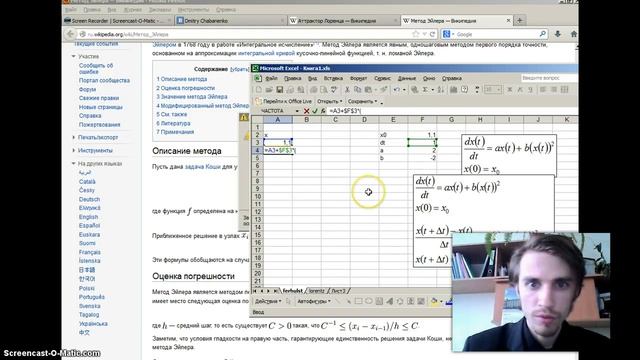Viewport: 640px width, 360px height.
Task: Open Excel Формат menu
Action: [358, 78]
